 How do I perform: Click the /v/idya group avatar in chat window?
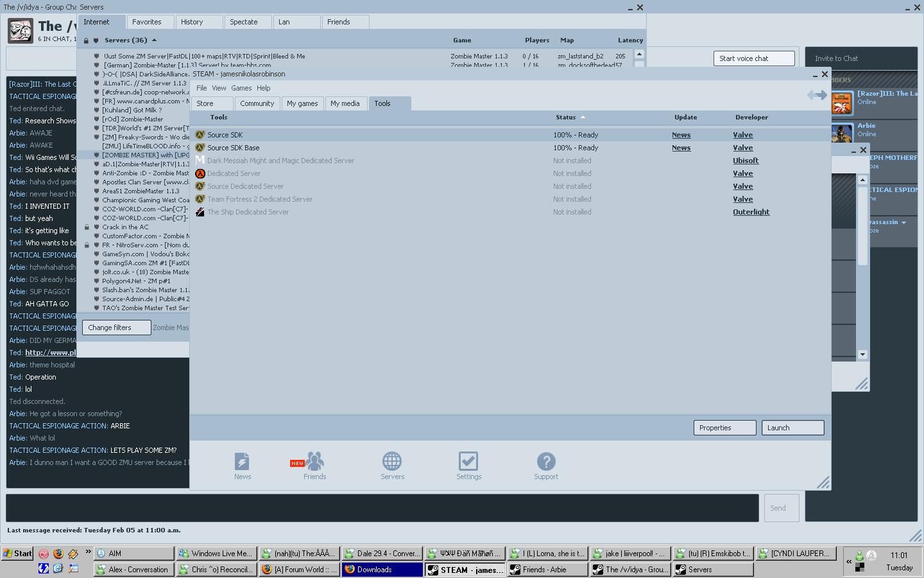[x=20, y=31]
